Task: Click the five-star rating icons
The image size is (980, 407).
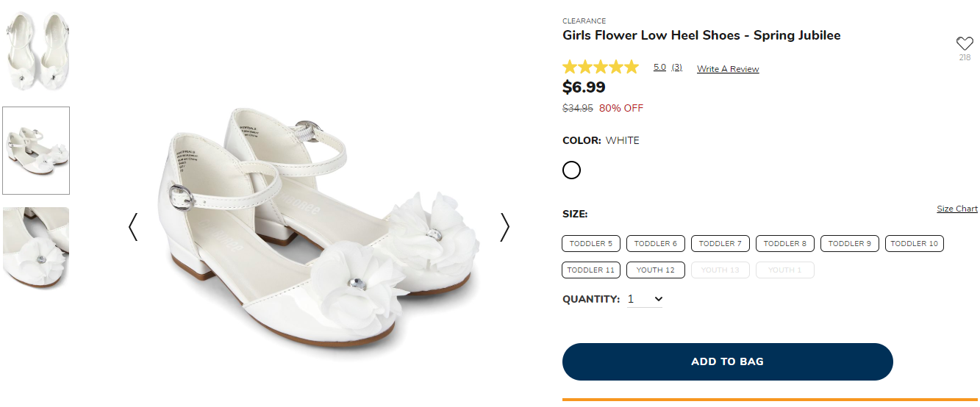Action: tap(601, 68)
